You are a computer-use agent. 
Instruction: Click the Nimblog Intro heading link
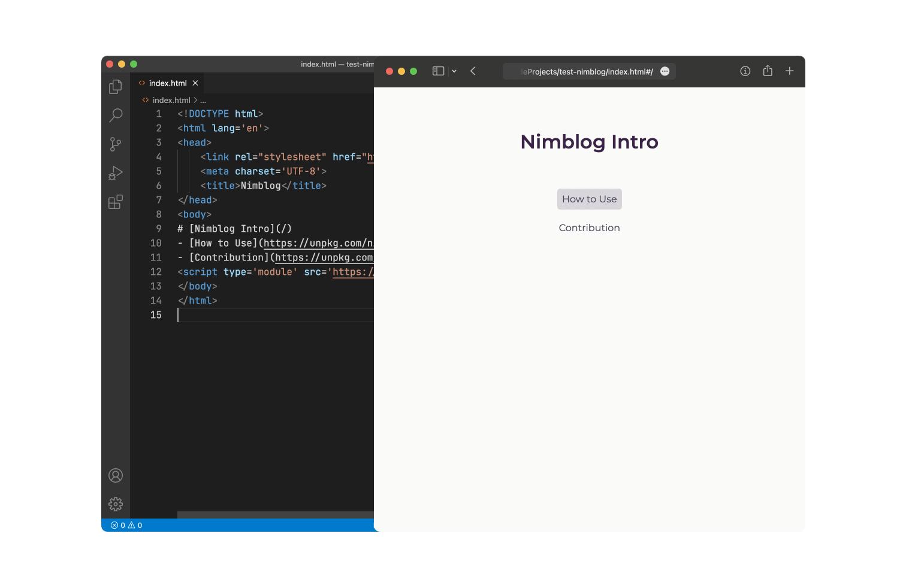pyautogui.click(x=590, y=142)
